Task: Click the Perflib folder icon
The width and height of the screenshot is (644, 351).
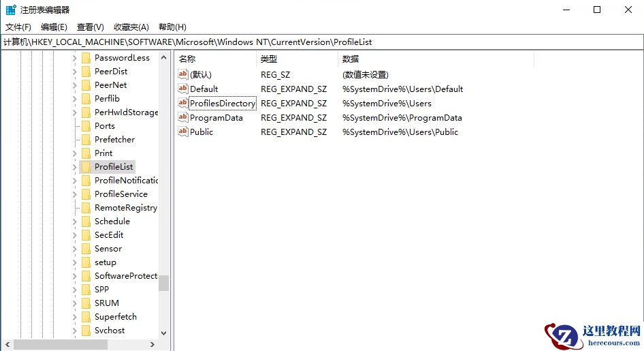Action: (x=86, y=99)
